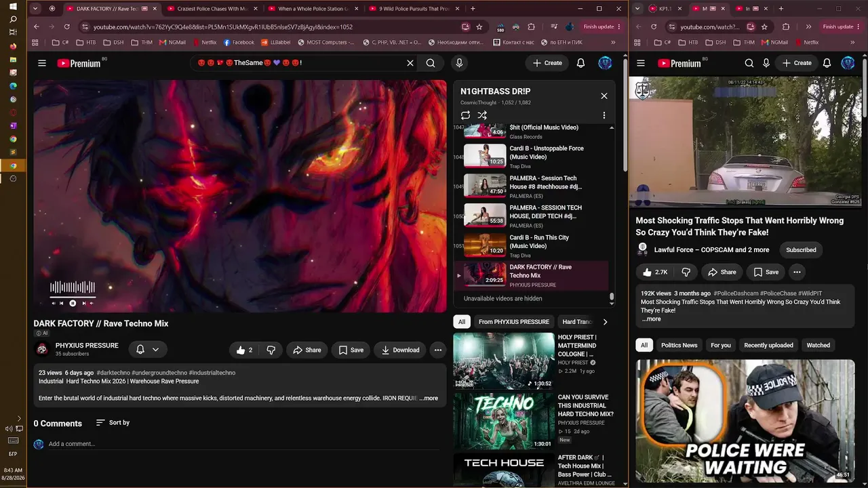Select the All filter chip in the left window
This screenshot has height=488, width=868.
pyautogui.click(x=462, y=322)
